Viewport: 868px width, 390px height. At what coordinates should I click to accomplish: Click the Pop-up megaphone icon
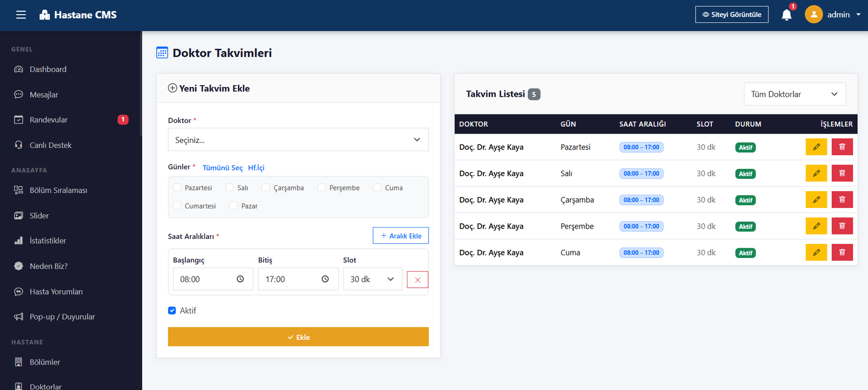click(x=18, y=317)
